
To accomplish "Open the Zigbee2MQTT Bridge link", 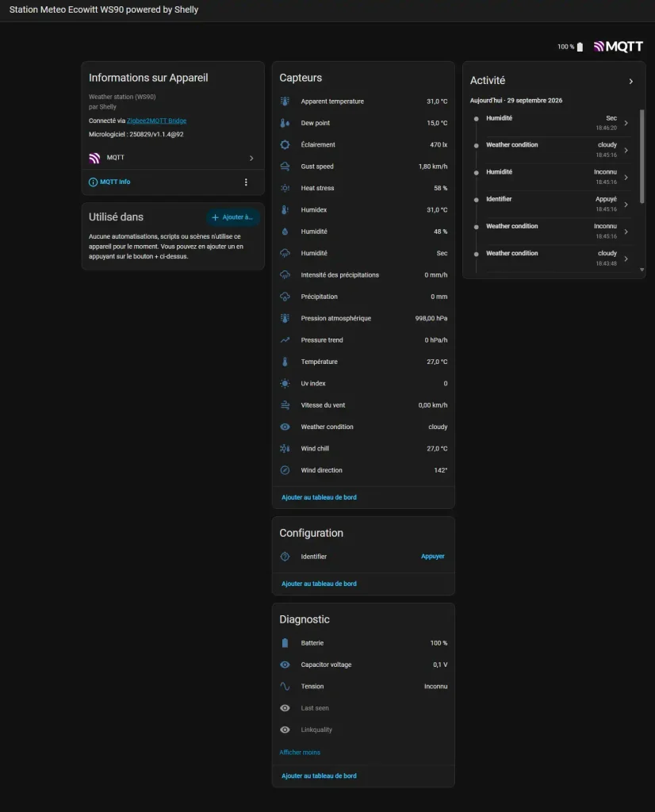I will pyautogui.click(x=156, y=121).
